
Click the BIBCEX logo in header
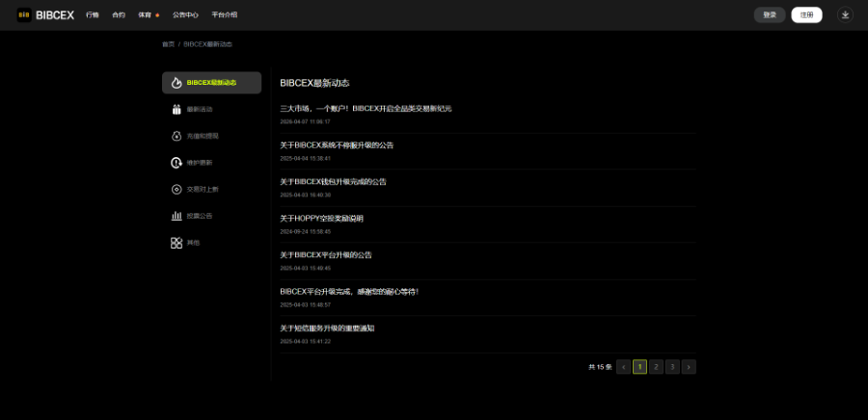45,14
